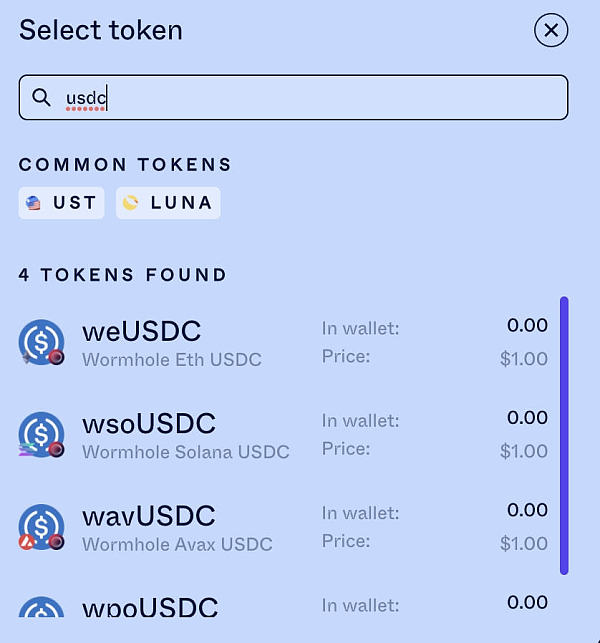Click the token list scrollbar

[564, 435]
